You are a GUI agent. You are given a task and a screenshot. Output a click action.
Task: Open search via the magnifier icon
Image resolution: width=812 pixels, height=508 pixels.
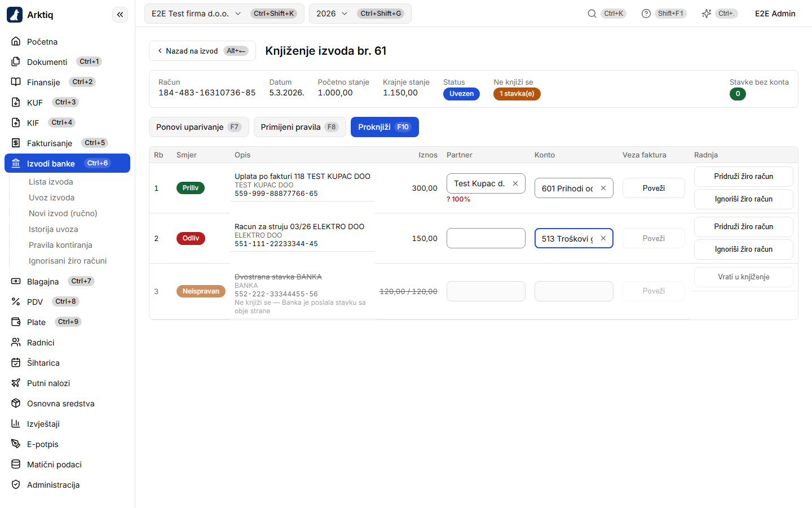[x=592, y=14]
